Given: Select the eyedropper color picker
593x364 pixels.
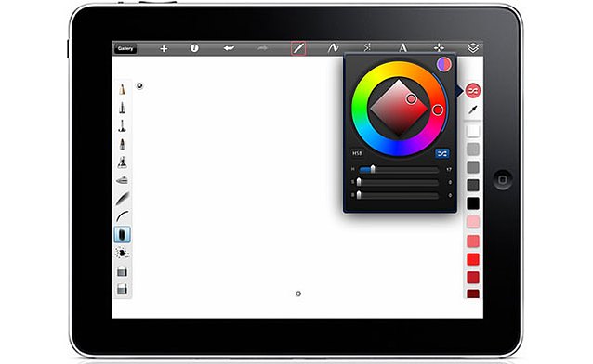Looking at the screenshot, I should [473, 110].
